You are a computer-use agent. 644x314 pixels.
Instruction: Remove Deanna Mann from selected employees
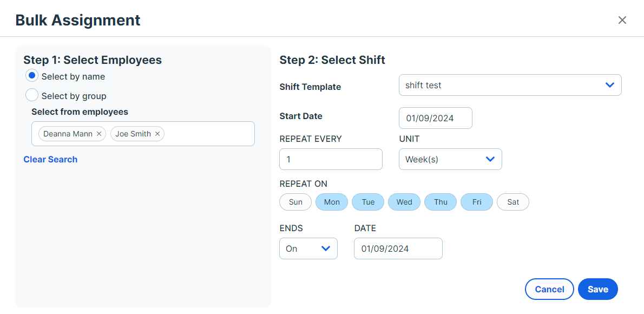point(98,134)
